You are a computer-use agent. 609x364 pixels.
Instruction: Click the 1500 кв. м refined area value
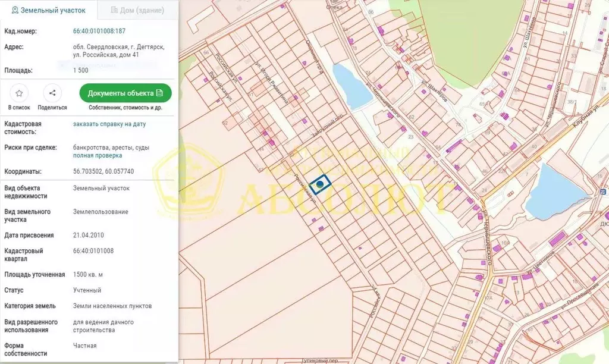point(88,274)
